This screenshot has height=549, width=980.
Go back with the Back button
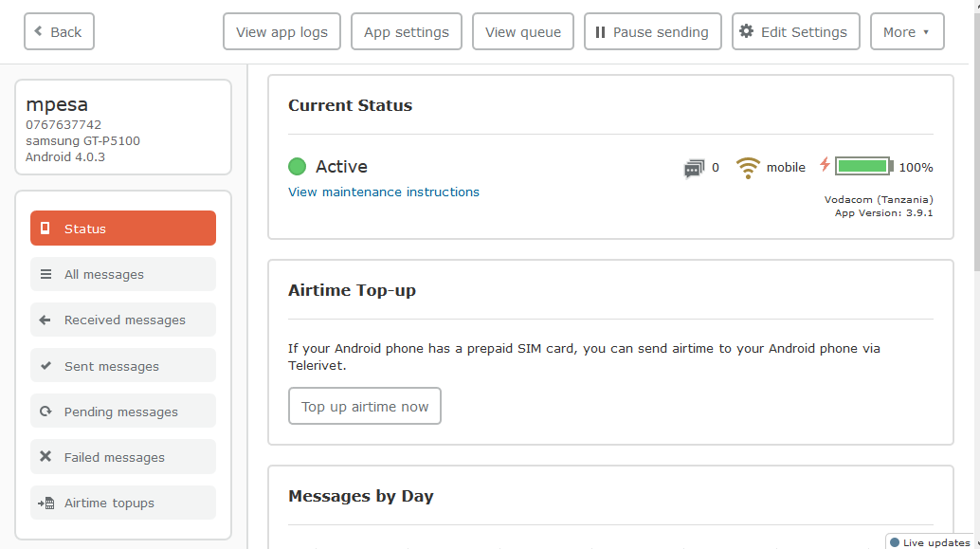point(60,31)
